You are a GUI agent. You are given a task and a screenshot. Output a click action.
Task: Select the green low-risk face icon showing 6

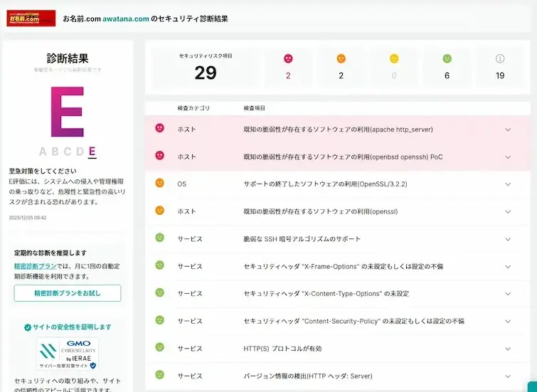[447, 58]
